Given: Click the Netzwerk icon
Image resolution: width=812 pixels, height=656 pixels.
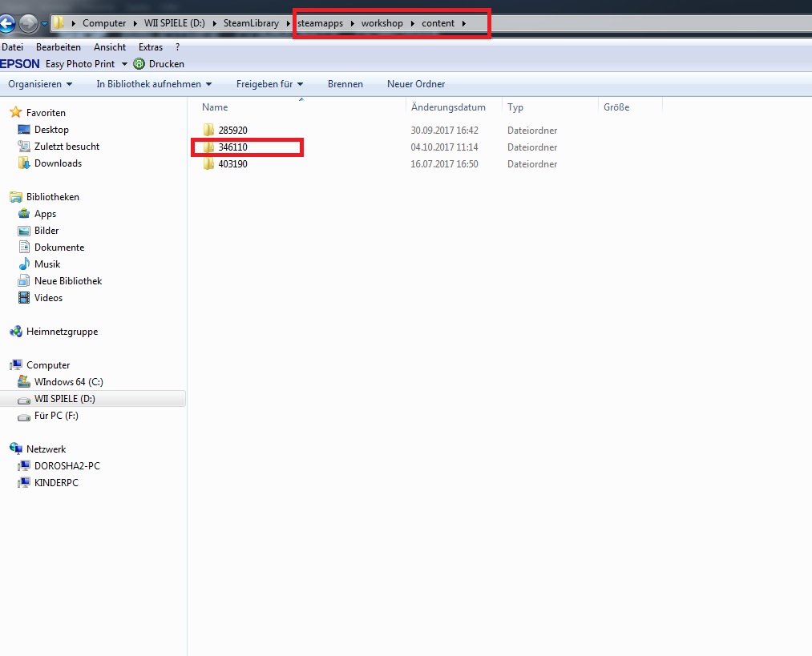Looking at the screenshot, I should tap(16, 449).
